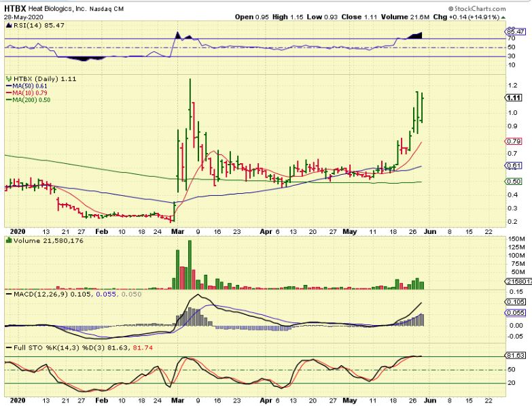The image size is (532, 406).
Task: Click the 'Heat Biologics, Inc.' company name
Action: click(x=57, y=8)
